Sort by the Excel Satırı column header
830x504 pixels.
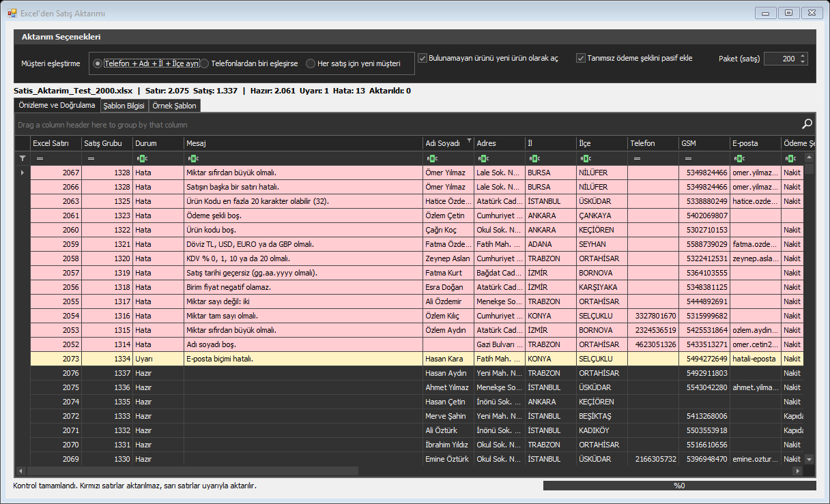click(56, 143)
